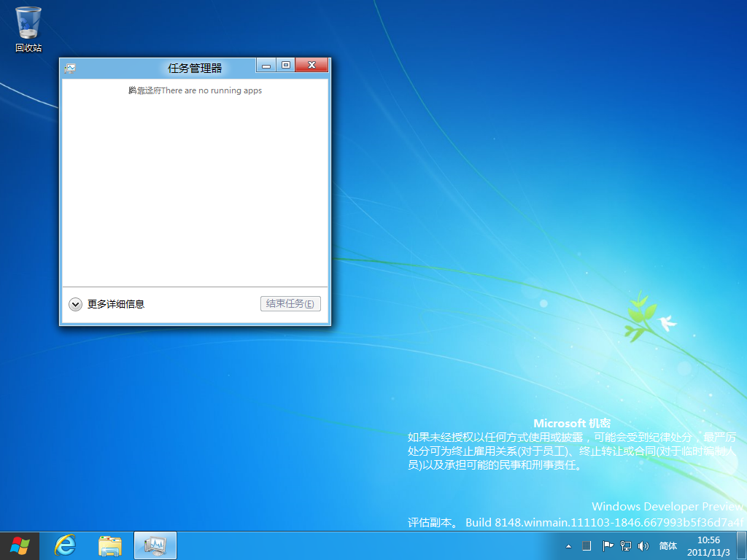
Task: Open the network status tray icon
Action: pos(625,546)
